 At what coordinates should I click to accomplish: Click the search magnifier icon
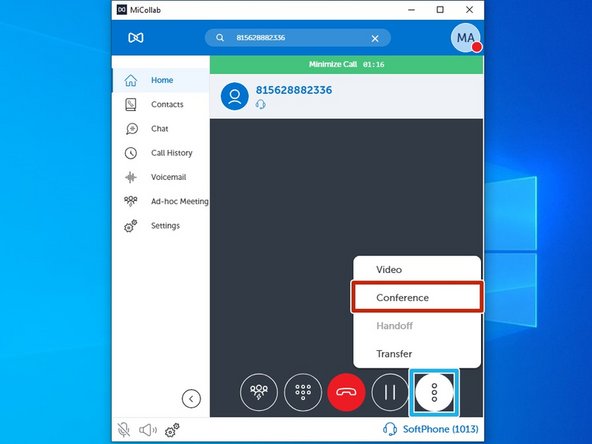coord(220,38)
